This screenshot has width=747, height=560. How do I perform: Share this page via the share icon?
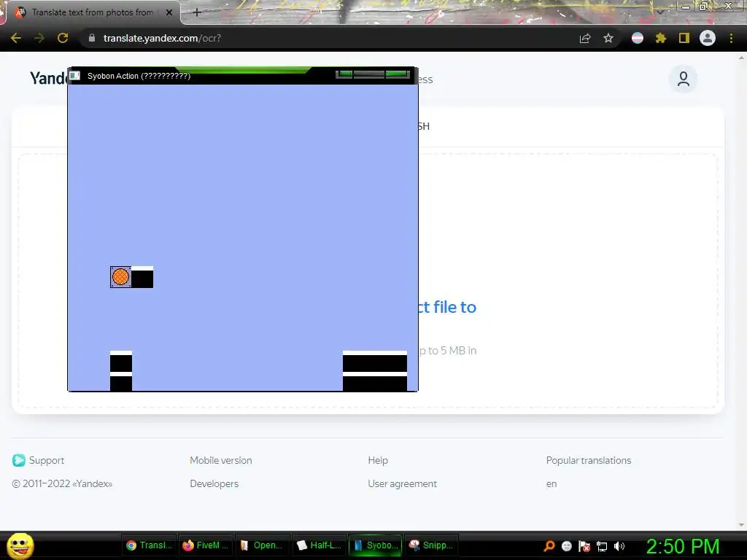[585, 38]
